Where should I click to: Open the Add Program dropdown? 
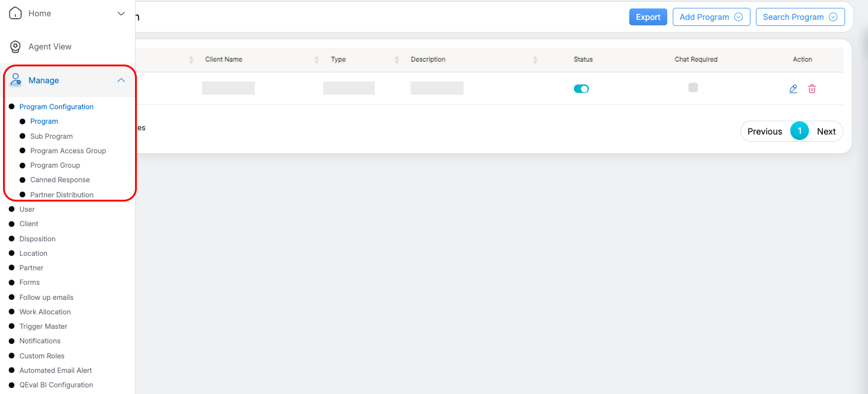tap(711, 17)
